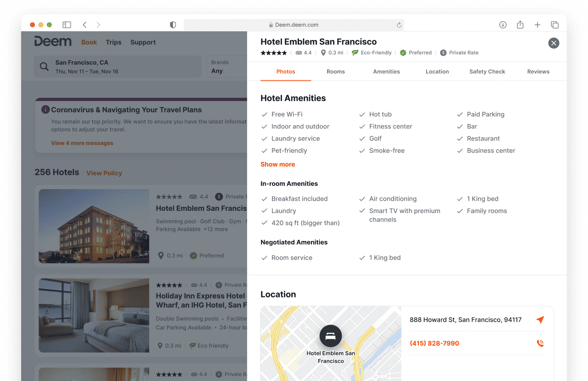Click the five-star rating in panel header
588x381 pixels.
tap(274, 53)
